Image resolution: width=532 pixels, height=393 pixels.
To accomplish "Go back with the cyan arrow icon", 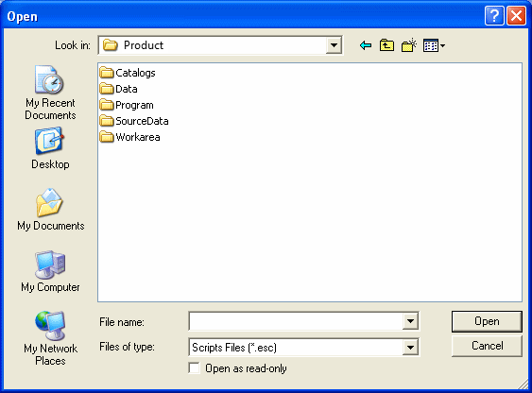I will (x=366, y=45).
